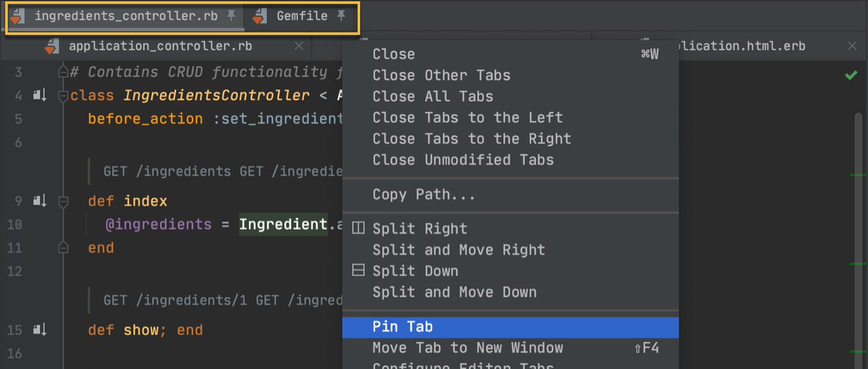The image size is (868, 369).
Task: Click Ruby file icon on application_controller.rb tab
Action: tap(51, 46)
